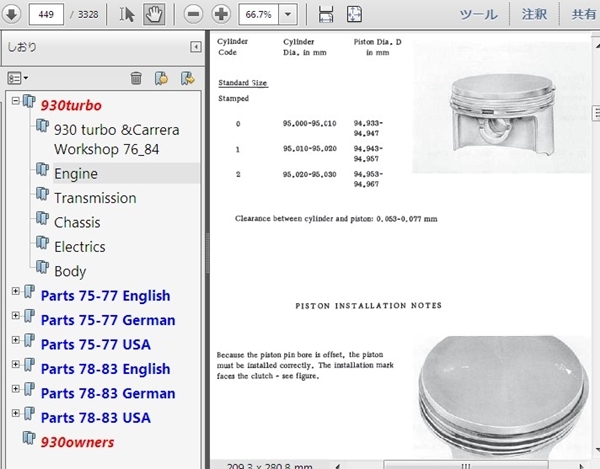Select the Electrics bookmark

coord(80,247)
